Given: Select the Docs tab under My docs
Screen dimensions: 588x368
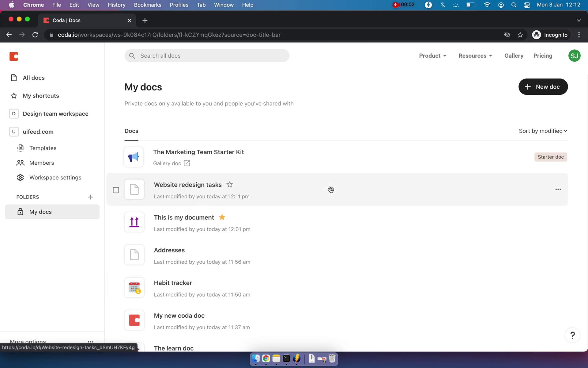Looking at the screenshot, I should coord(131,131).
